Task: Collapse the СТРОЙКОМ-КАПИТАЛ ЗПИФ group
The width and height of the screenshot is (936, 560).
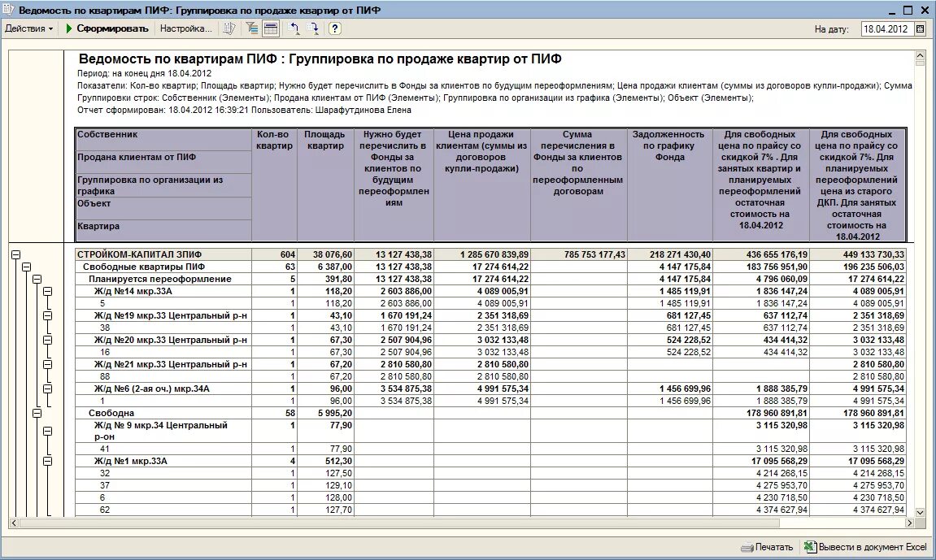Action: tap(15, 254)
